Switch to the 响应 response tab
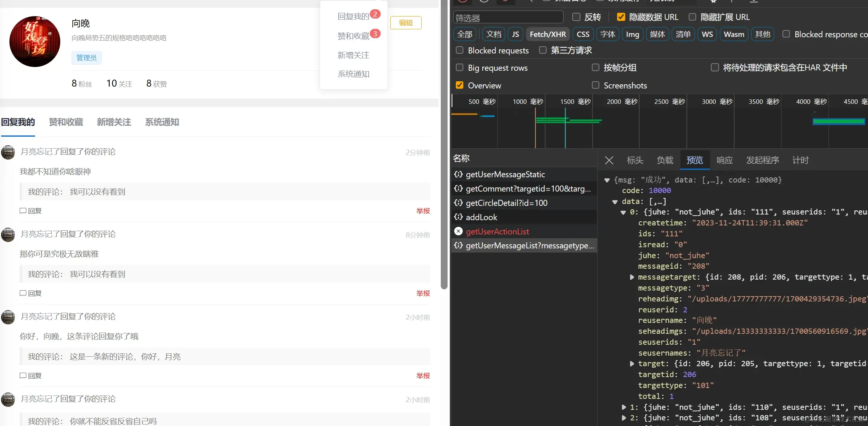 [x=724, y=160]
